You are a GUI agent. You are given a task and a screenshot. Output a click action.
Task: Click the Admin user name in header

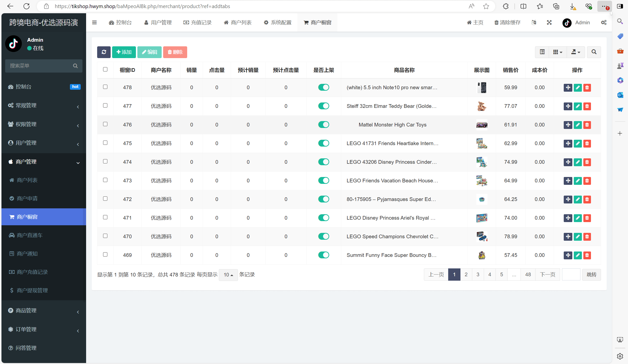(582, 23)
